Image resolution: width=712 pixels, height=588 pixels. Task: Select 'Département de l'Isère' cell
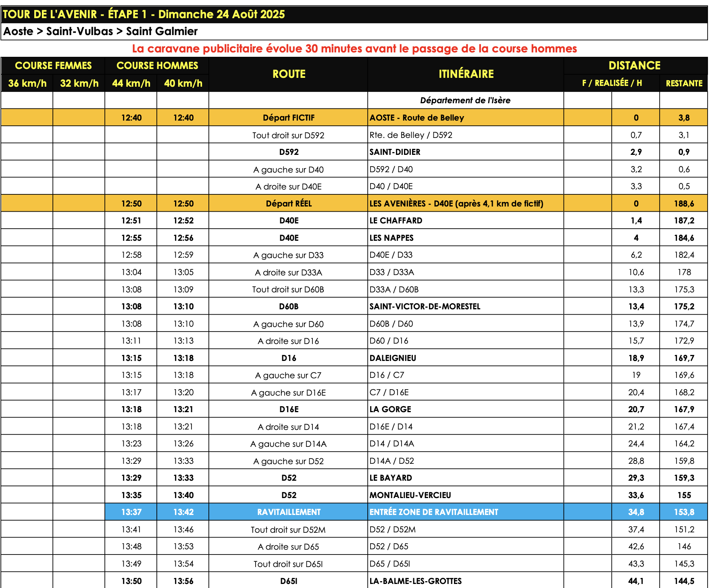click(x=465, y=100)
